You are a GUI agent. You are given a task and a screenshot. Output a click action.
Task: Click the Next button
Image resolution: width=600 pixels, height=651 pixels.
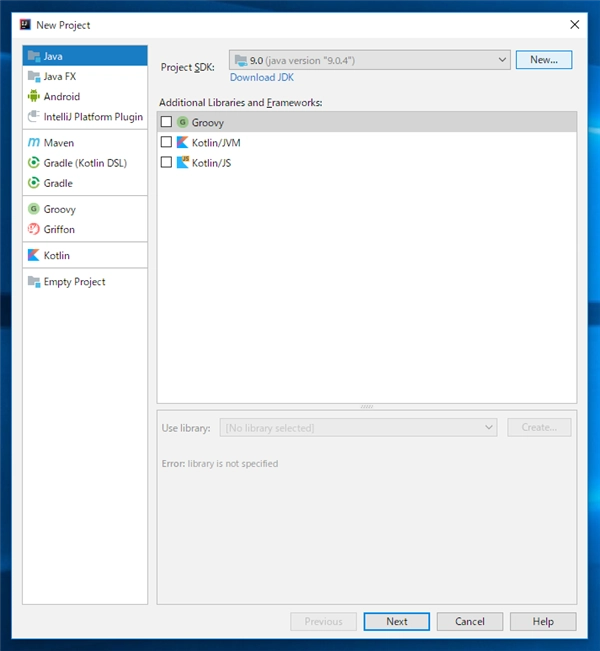(397, 622)
